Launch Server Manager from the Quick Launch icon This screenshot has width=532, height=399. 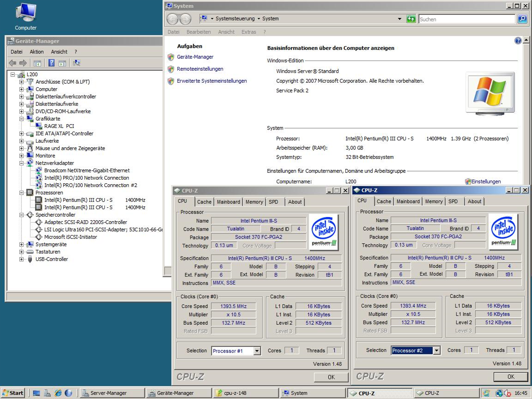click(x=47, y=393)
